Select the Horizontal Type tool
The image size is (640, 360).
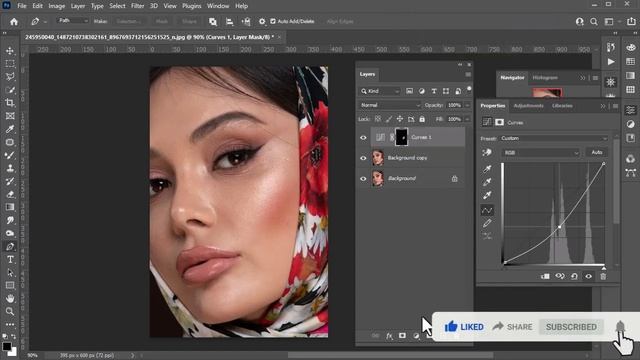pyautogui.click(x=10, y=260)
